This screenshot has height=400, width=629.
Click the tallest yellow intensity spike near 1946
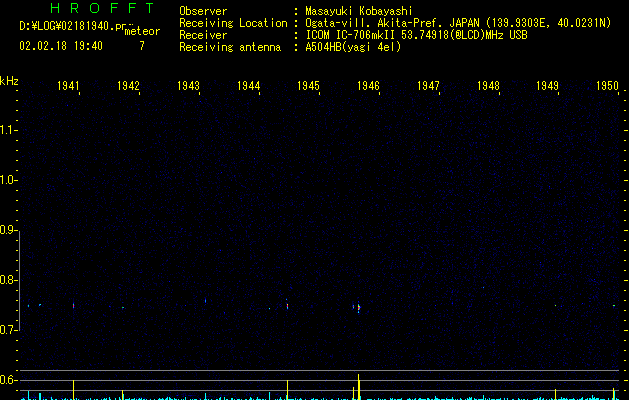[359, 387]
